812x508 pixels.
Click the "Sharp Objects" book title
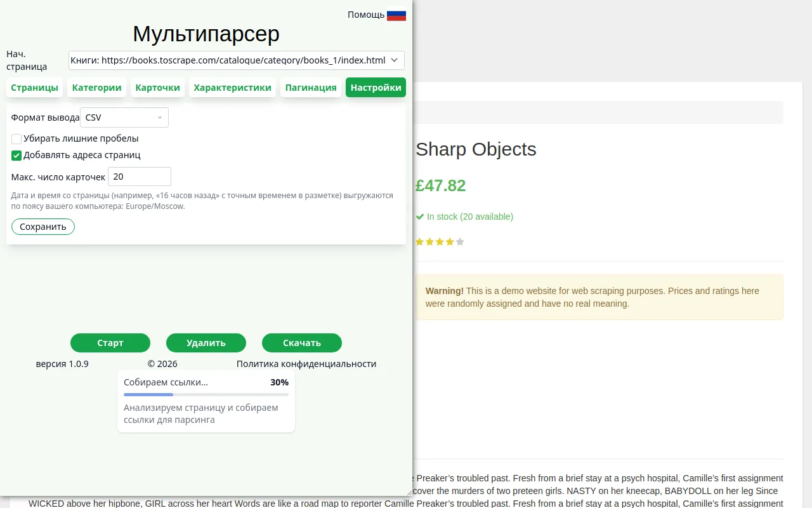click(x=476, y=149)
